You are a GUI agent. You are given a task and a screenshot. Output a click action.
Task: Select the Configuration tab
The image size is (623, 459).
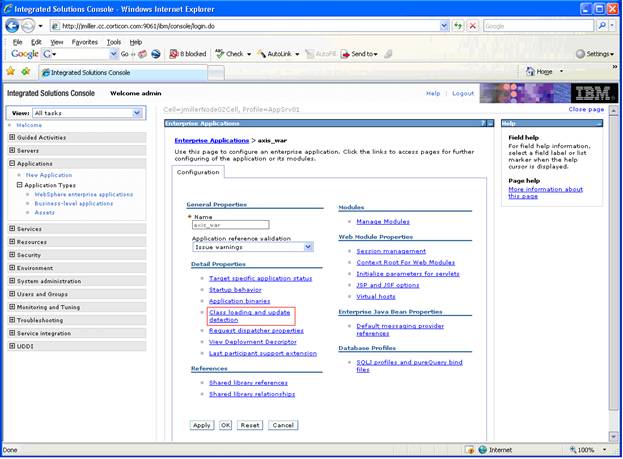(198, 172)
